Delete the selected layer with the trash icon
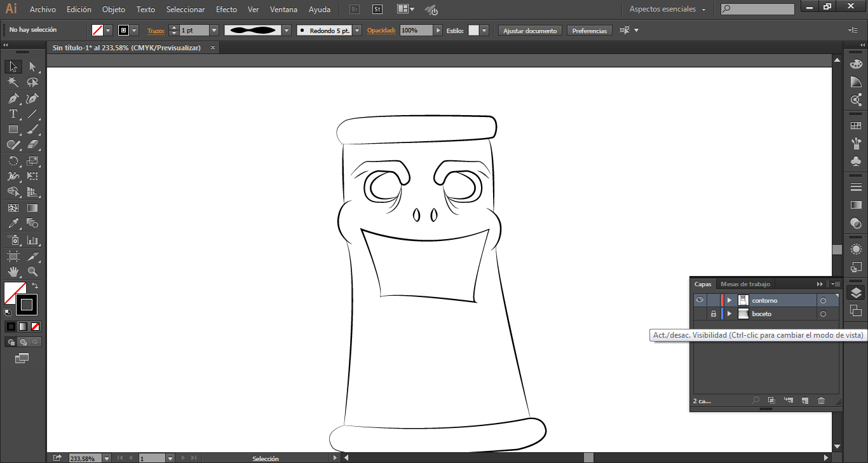The height and width of the screenshot is (463, 868). pos(821,401)
